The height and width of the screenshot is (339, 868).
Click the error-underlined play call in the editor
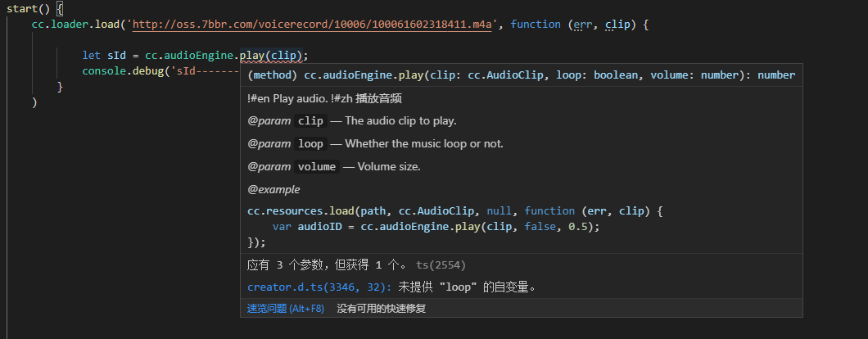pyautogui.click(x=253, y=56)
